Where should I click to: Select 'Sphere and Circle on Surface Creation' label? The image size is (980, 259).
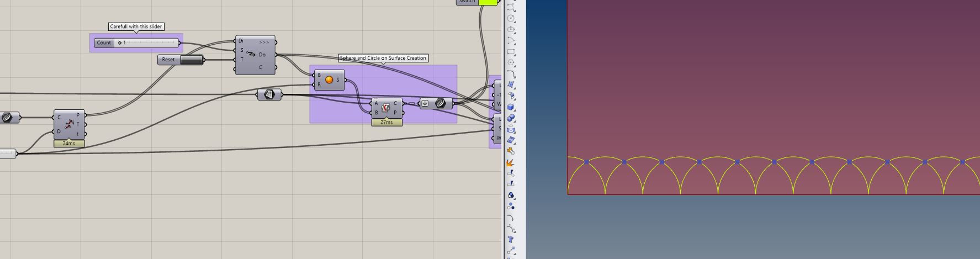(x=383, y=58)
